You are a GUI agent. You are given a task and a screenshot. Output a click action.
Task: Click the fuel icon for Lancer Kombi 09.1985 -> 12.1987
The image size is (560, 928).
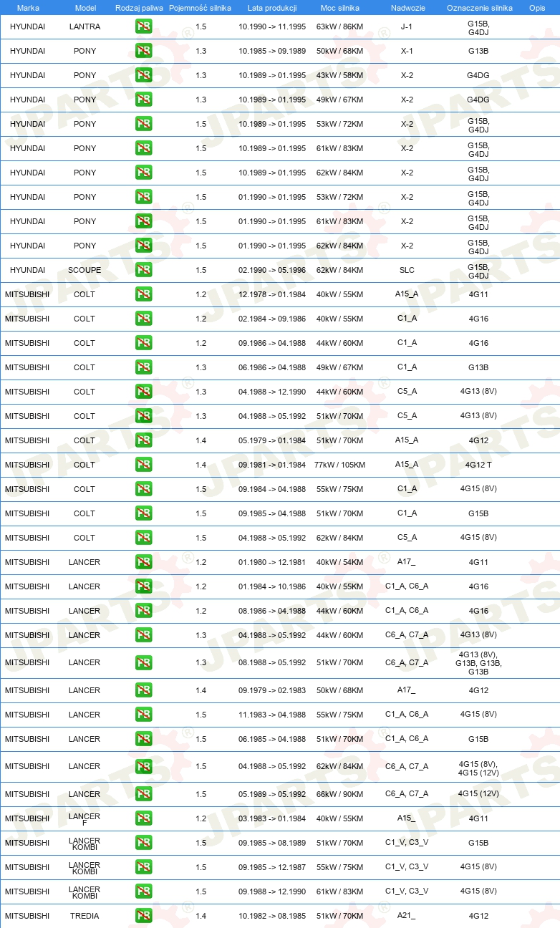tap(143, 868)
